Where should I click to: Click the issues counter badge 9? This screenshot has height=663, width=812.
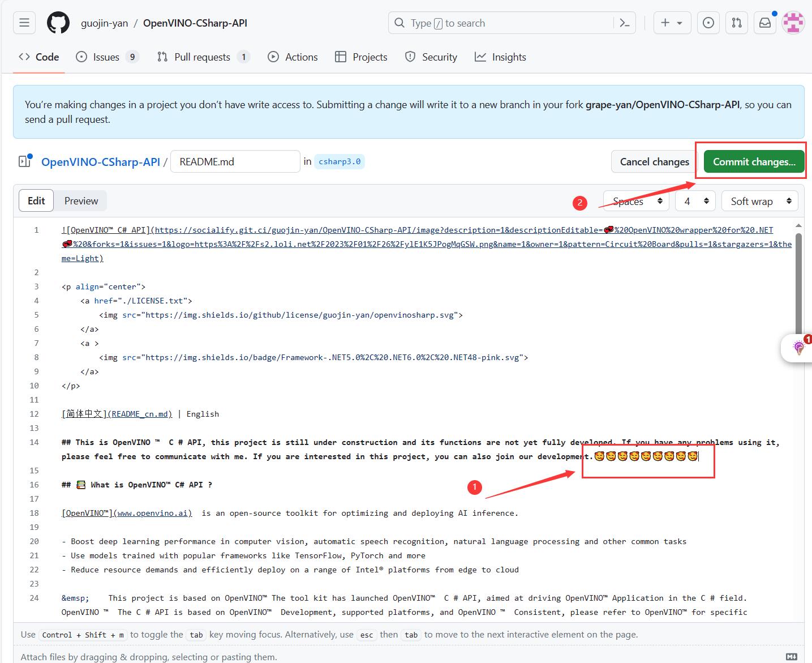pos(132,57)
